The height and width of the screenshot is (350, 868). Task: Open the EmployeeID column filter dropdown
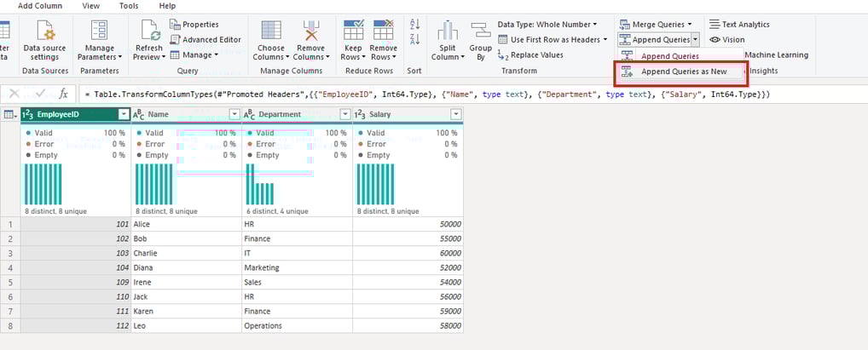(124, 114)
